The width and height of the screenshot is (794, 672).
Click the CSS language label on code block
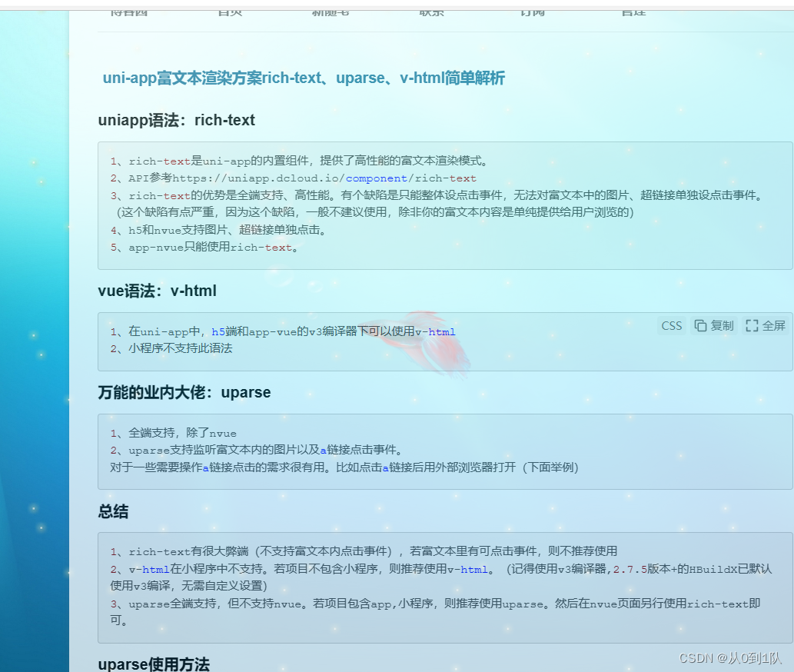[x=672, y=325]
